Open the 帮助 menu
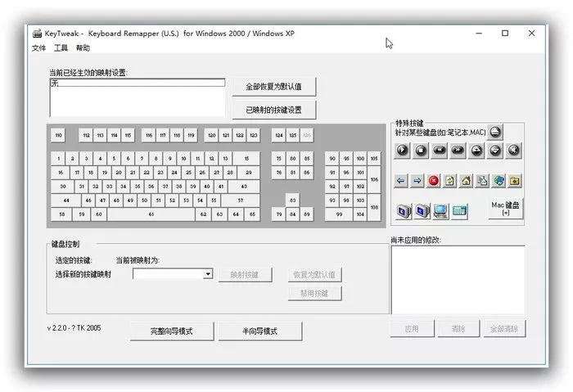This screenshot has width=573, height=392. tap(83, 47)
